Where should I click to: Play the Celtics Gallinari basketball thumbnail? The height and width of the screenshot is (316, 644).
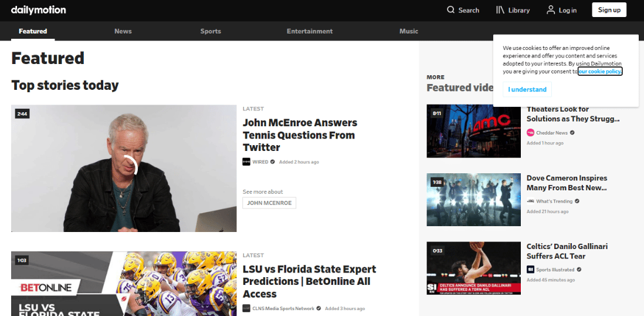tap(473, 268)
